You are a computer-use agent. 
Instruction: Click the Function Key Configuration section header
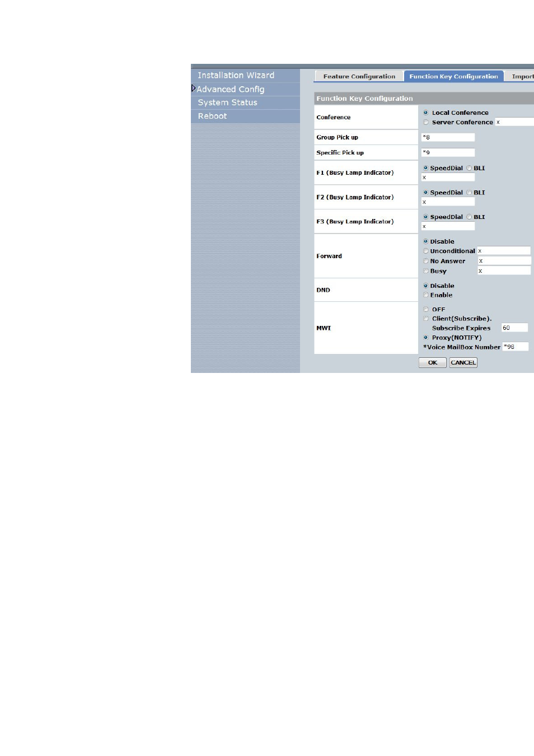point(424,99)
